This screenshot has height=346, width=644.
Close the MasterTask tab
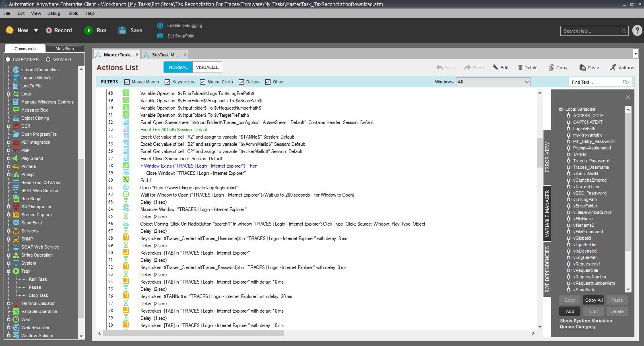[137, 54]
